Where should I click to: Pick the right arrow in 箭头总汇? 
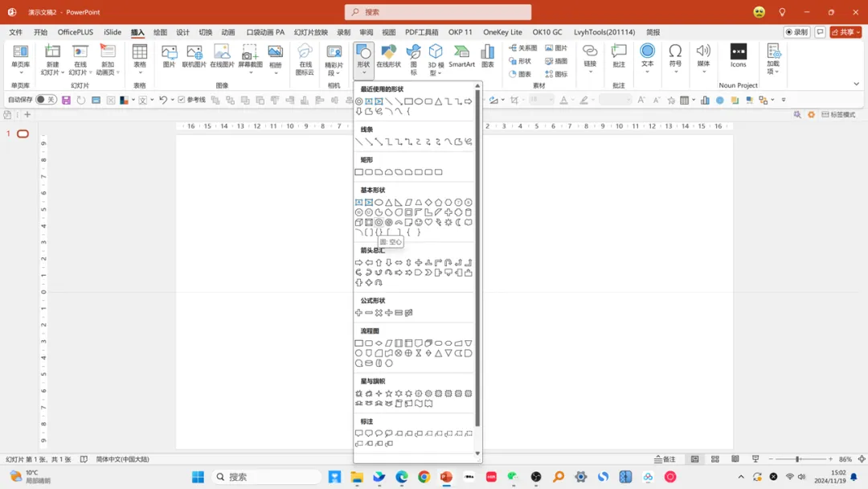click(x=358, y=262)
